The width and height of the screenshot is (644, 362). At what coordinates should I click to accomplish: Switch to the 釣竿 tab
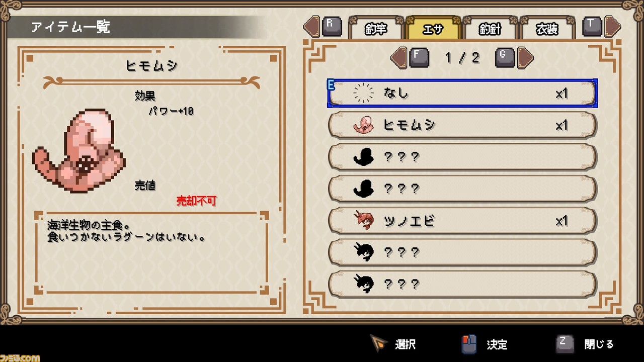376,28
